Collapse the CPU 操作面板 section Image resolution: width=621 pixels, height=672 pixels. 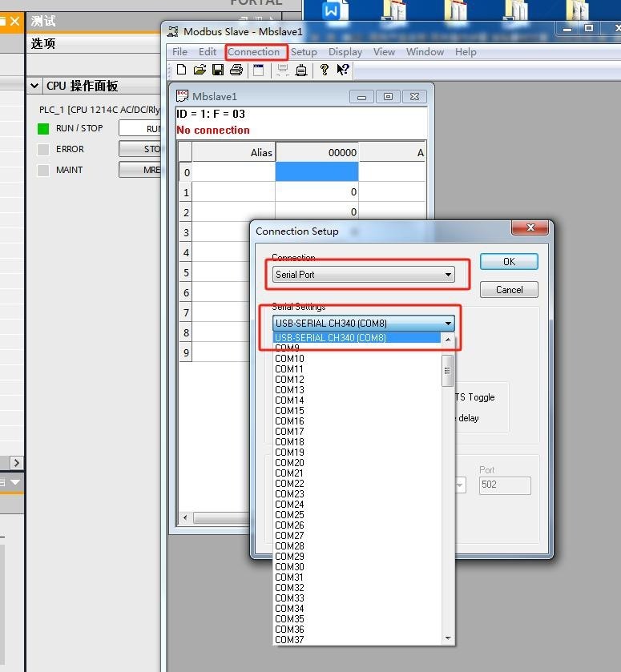(x=34, y=86)
